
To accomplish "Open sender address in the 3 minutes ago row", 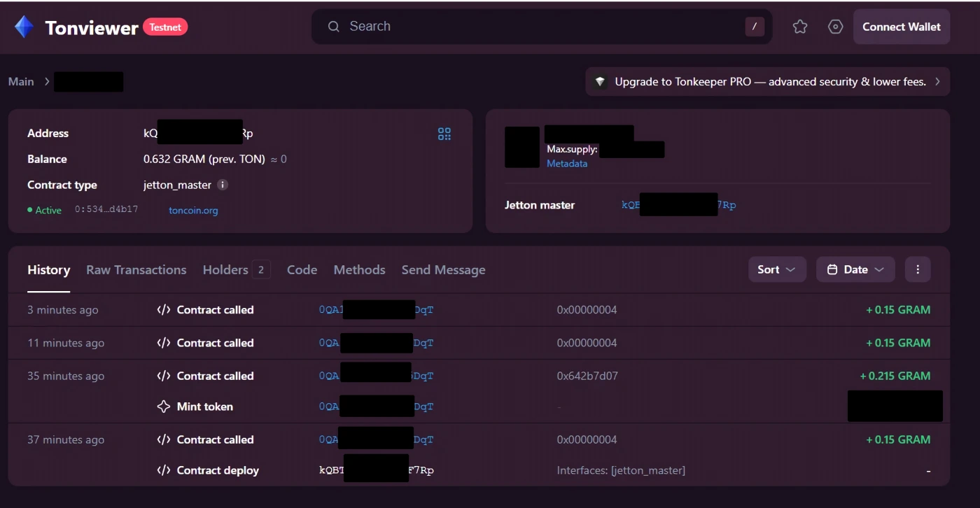I will (x=377, y=310).
